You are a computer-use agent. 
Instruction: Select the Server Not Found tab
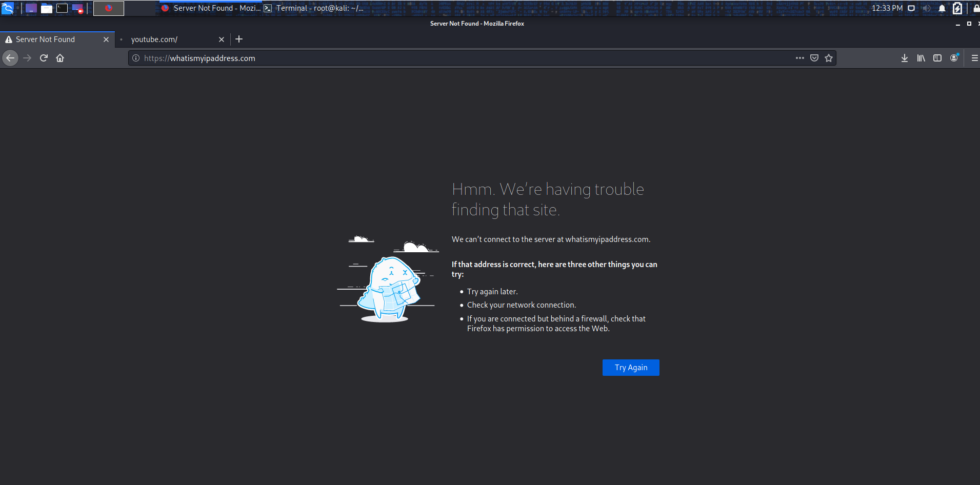(x=56, y=39)
